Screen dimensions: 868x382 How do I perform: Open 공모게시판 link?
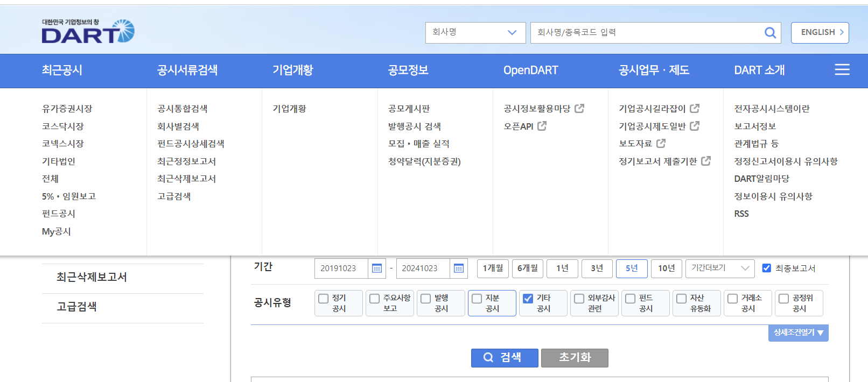click(409, 109)
